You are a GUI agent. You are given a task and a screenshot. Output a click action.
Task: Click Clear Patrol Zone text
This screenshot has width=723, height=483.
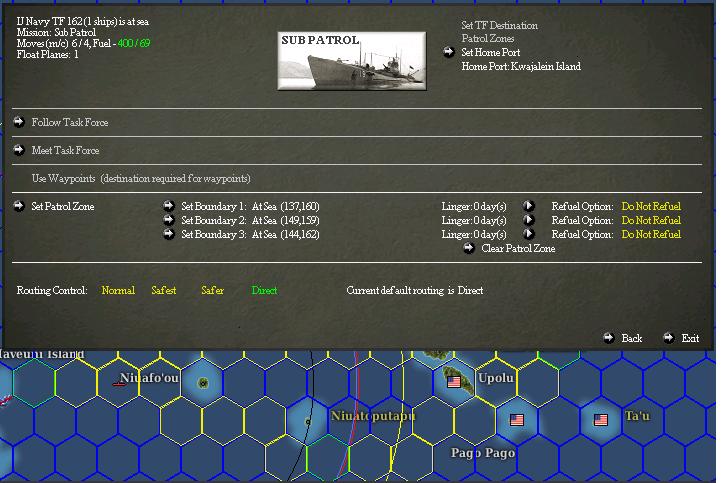coord(518,248)
